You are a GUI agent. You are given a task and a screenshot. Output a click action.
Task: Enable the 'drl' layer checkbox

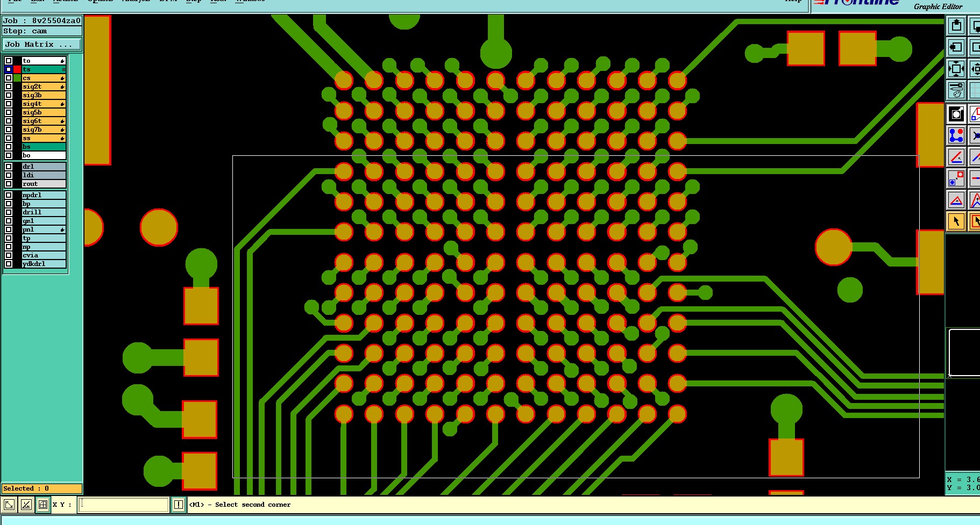9,167
